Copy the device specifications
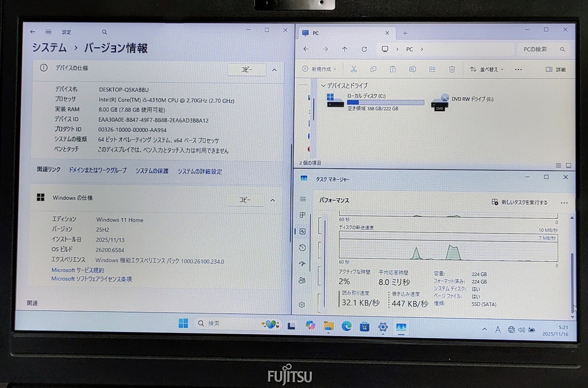 247,69
